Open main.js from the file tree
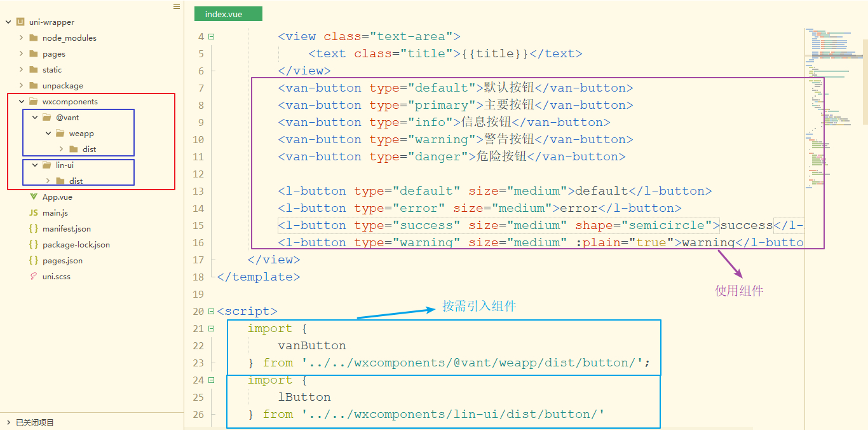 click(55, 213)
